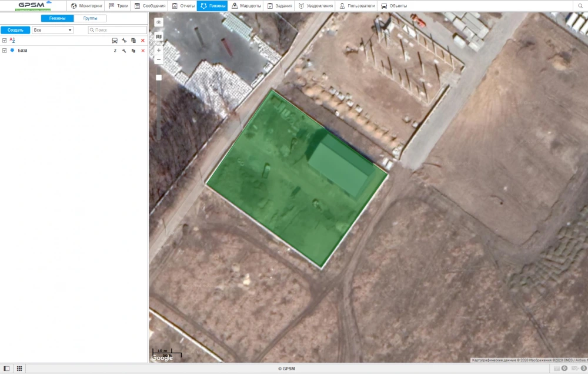The width and height of the screenshot is (588, 375).
Task: Zoom out the map with minus button
Action: pyautogui.click(x=159, y=59)
